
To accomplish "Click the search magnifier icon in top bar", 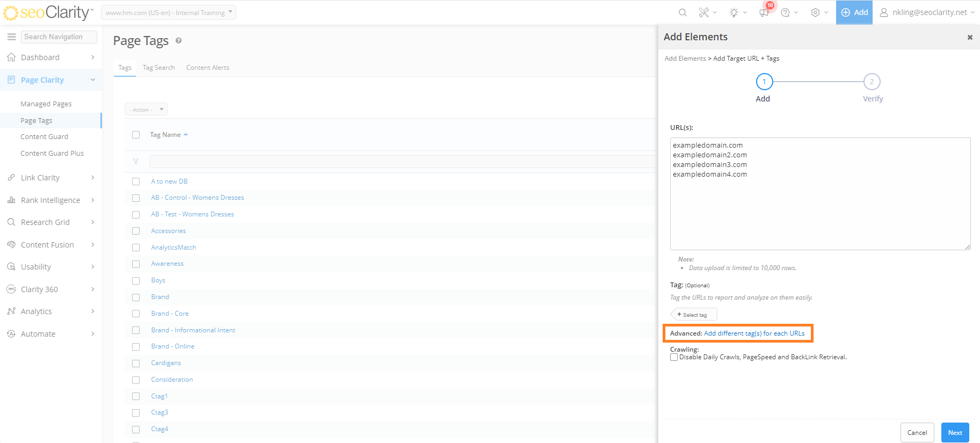I will pyautogui.click(x=683, y=12).
